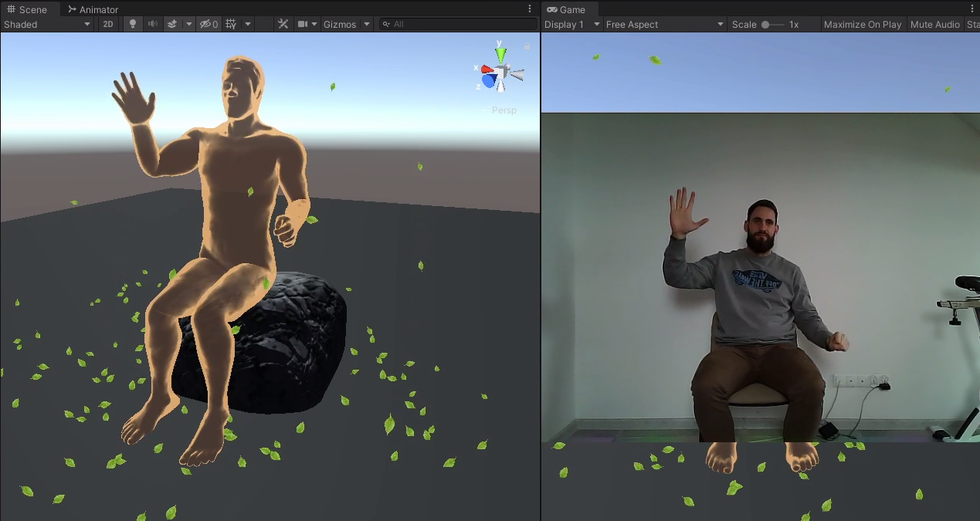
Task: Click the green Y axis gizmo cone
Action: 501,54
